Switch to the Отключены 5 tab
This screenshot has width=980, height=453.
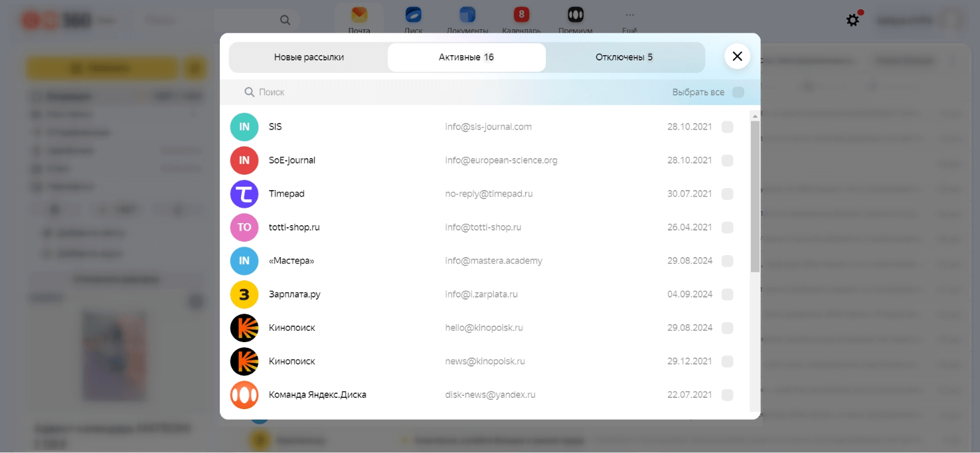624,57
